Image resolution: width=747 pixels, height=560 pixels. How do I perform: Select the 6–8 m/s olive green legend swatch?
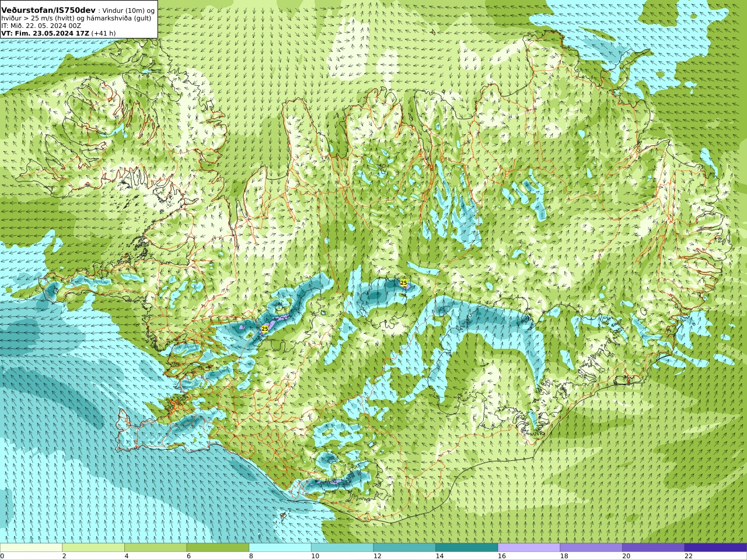coord(218,548)
